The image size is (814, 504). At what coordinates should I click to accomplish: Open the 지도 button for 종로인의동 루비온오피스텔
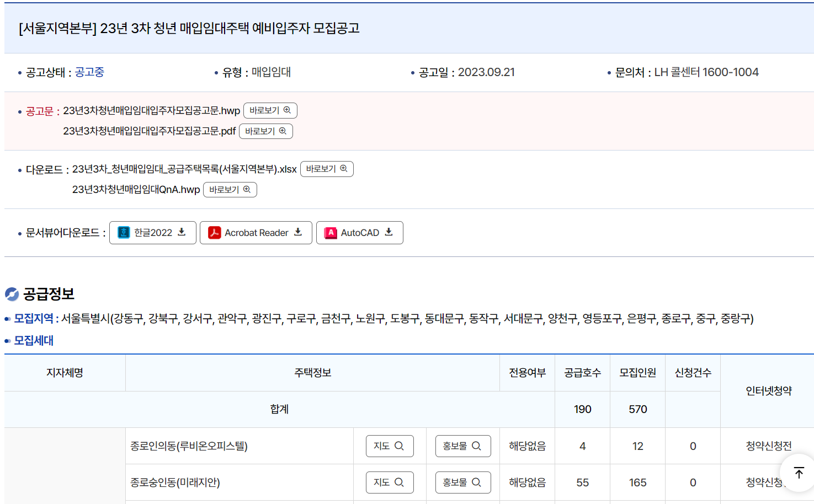(x=390, y=446)
